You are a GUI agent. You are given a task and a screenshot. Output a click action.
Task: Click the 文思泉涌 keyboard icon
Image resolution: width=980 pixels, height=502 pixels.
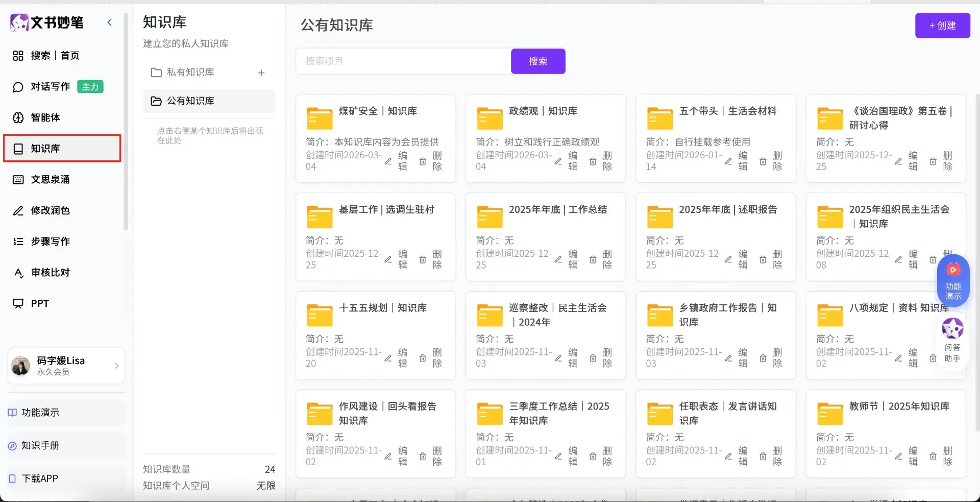click(18, 179)
